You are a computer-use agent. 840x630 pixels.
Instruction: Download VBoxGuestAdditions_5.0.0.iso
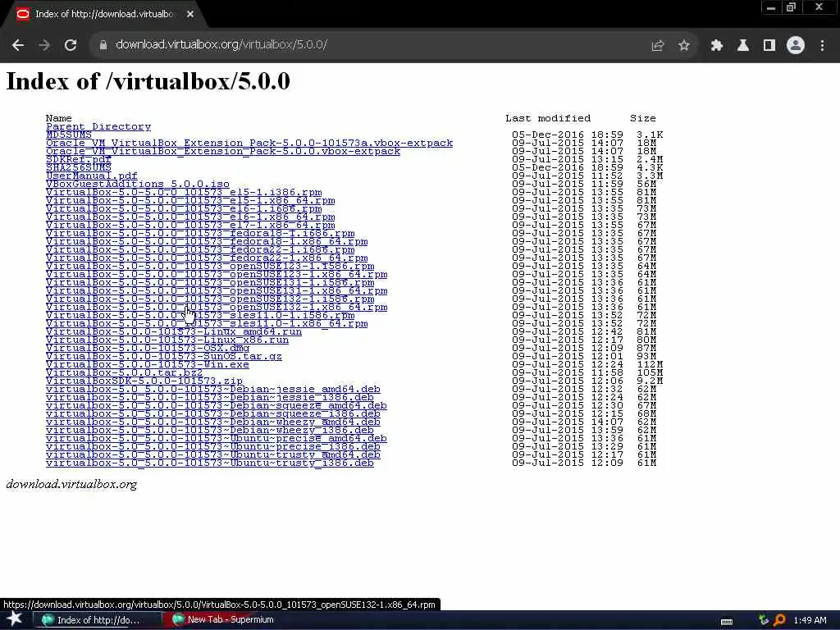[138, 185]
